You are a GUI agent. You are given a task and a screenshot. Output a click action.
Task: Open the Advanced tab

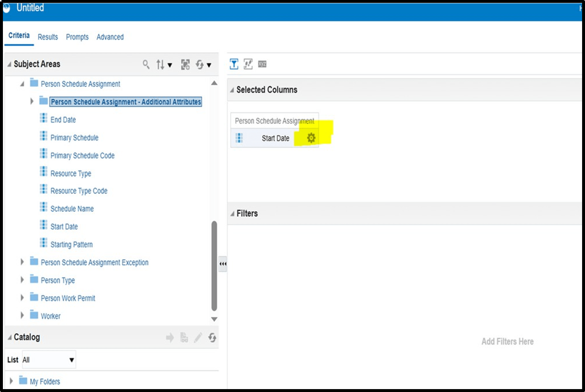[x=110, y=37]
